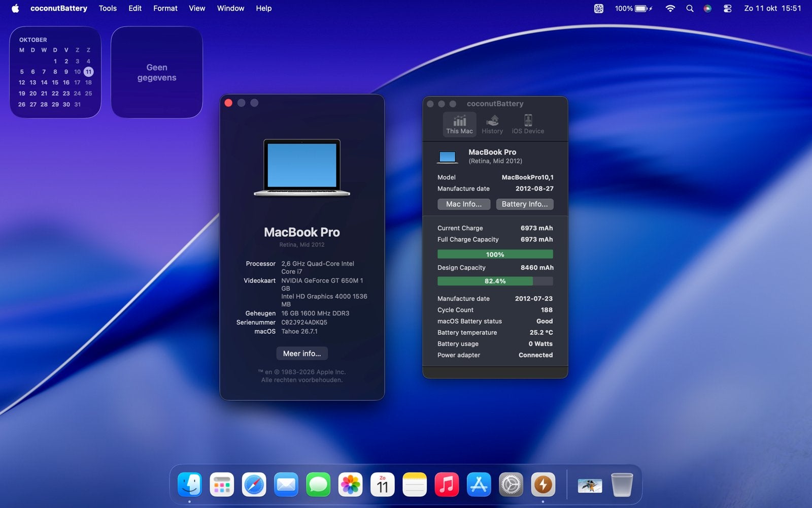The image size is (812, 508).
Task: Open Launchpad apps icon in Dock
Action: click(222, 485)
